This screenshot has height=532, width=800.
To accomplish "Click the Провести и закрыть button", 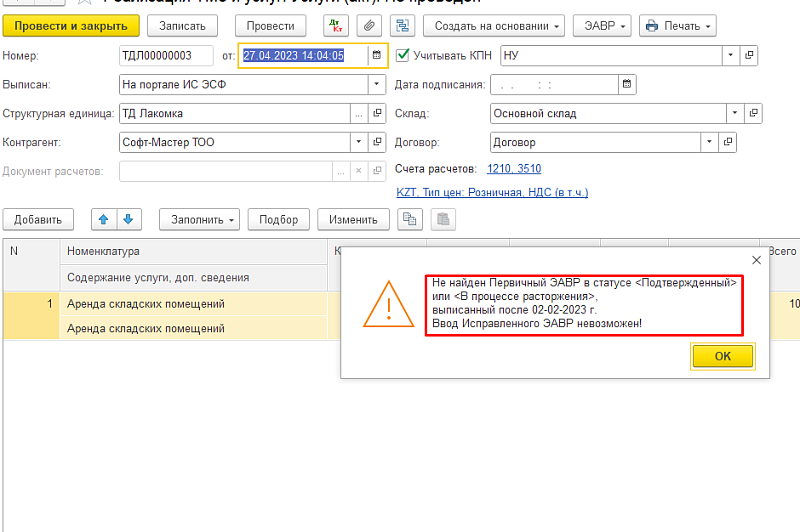I will tap(70, 25).
